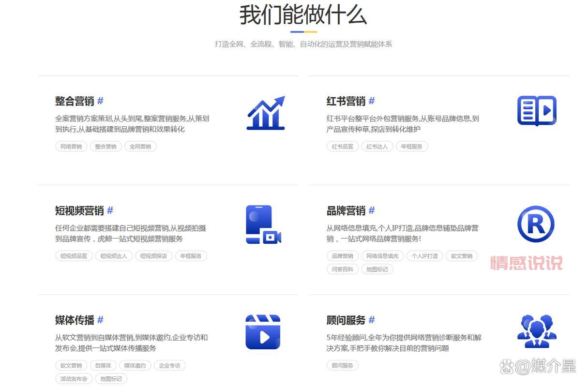Click the 个人IP打造 tag
588x387 pixels.
426,255
